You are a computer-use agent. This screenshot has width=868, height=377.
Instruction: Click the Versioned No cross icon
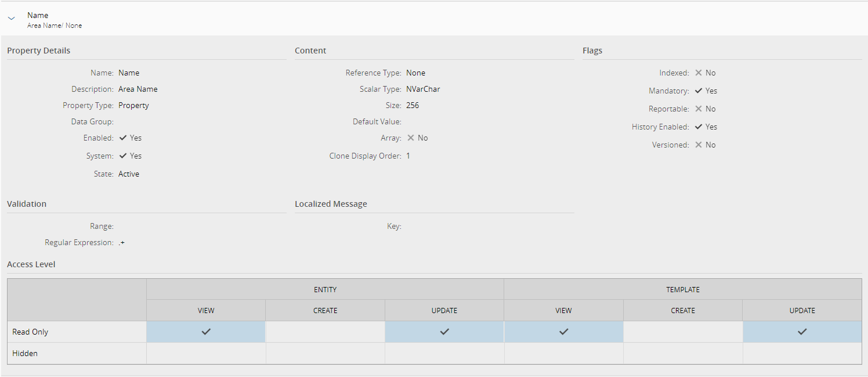[x=699, y=145]
